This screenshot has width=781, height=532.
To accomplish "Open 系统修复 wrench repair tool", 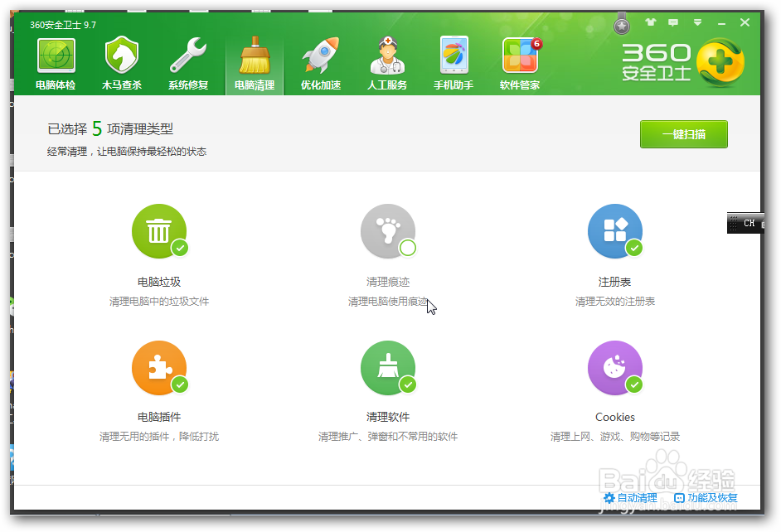I will [187, 63].
